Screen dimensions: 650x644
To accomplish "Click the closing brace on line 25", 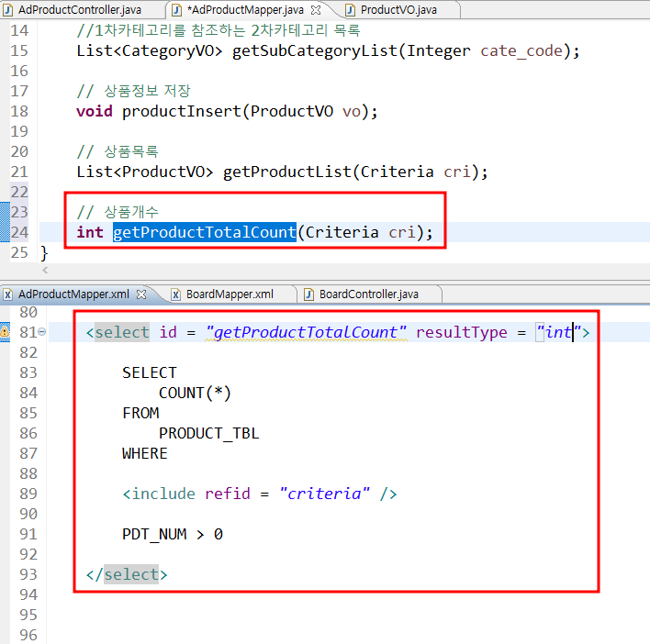I will [44, 252].
